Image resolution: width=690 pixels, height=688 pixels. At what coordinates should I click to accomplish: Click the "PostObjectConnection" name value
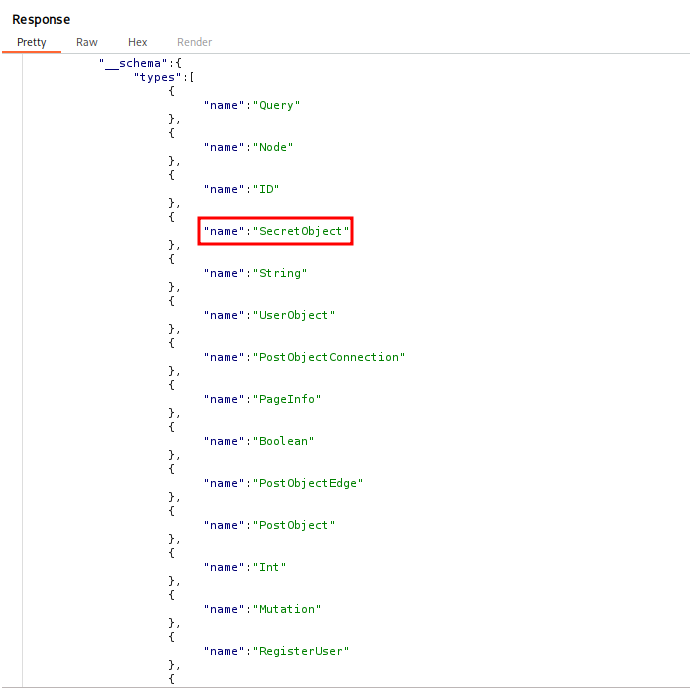328,357
